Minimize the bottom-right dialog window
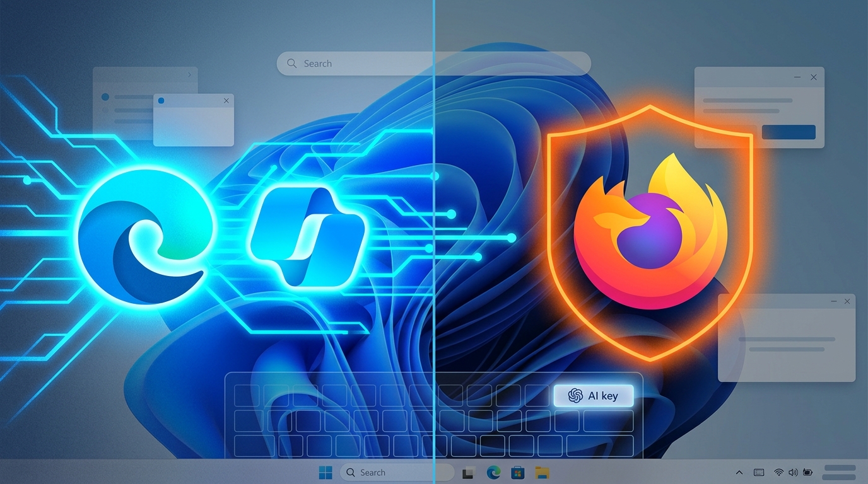The image size is (868, 484). 834,302
